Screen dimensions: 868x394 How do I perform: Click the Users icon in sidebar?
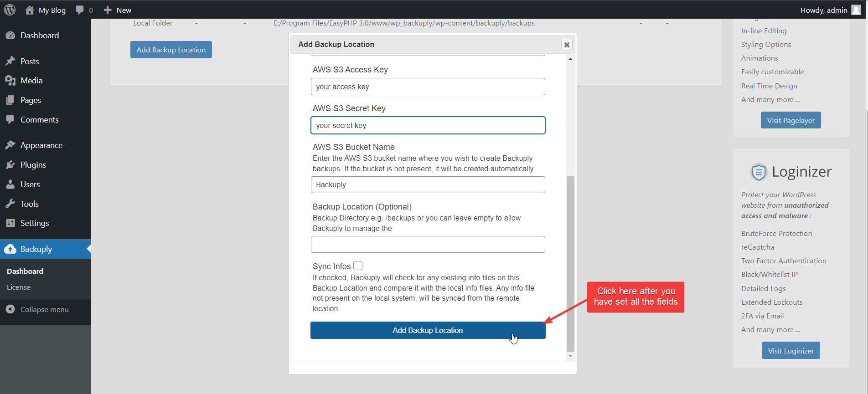[10, 184]
